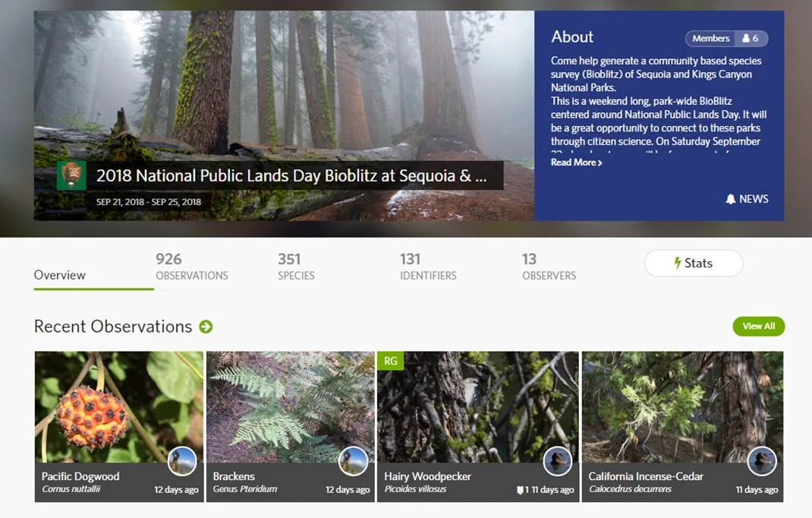812x518 pixels.
Task: Open the green arrow next to Recent Observations
Action: [x=206, y=327]
